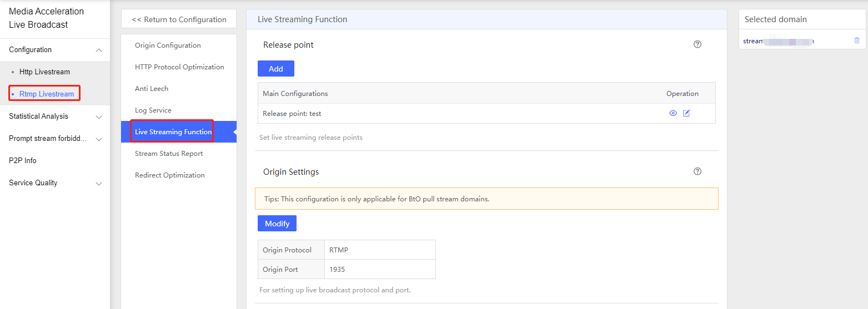
Task: Delete the selected domain with trash icon
Action: click(856, 40)
